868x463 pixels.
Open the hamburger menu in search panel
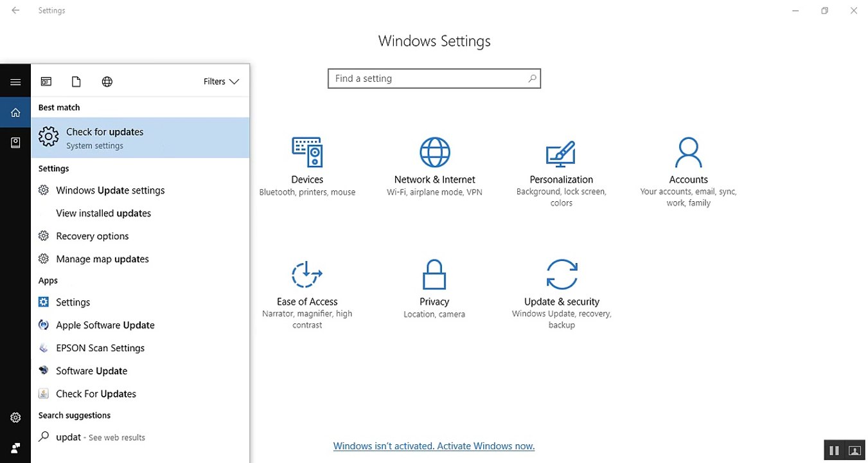point(15,82)
